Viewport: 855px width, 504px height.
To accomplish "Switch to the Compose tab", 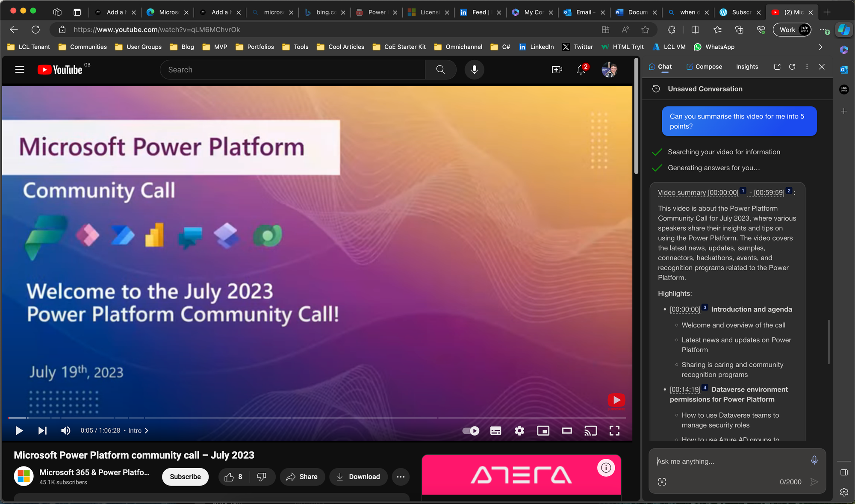I will coord(704,67).
